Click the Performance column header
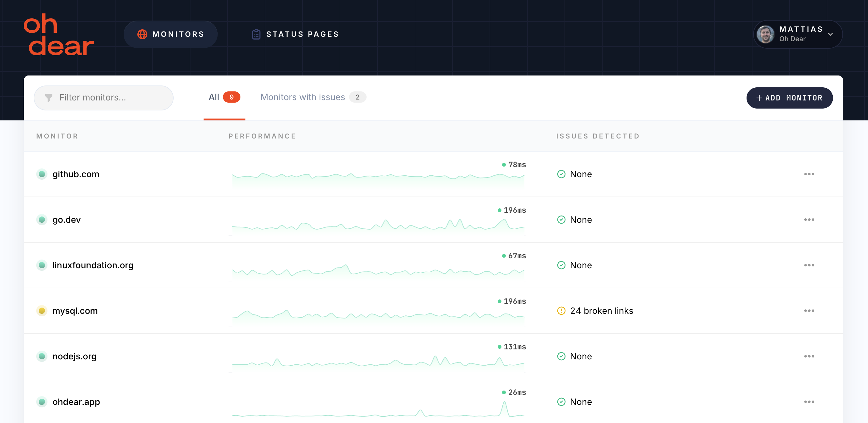 click(x=262, y=136)
